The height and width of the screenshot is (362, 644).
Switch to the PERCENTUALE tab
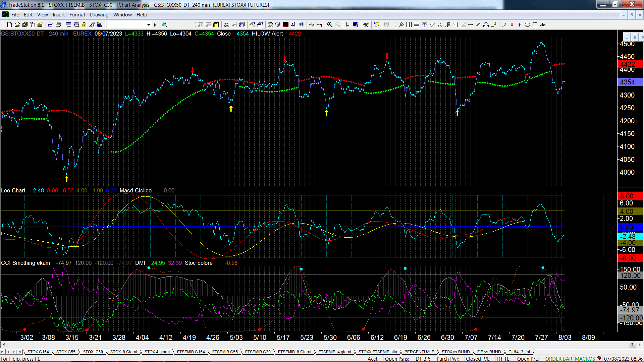(419, 352)
